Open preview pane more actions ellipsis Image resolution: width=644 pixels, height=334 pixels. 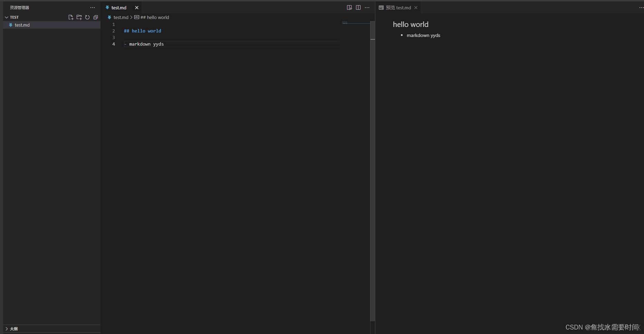(641, 8)
